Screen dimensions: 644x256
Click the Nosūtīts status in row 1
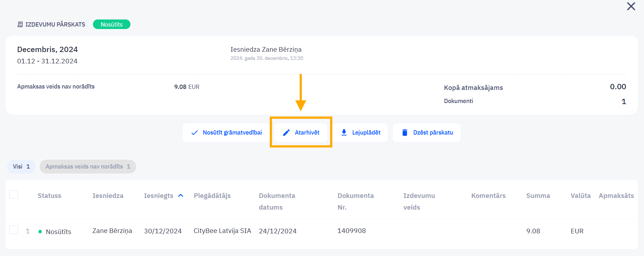click(58, 232)
